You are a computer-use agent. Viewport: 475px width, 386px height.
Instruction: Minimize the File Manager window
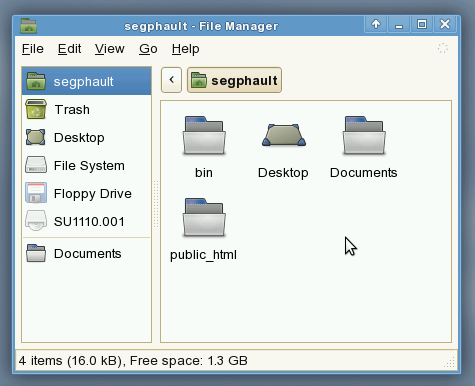point(399,24)
